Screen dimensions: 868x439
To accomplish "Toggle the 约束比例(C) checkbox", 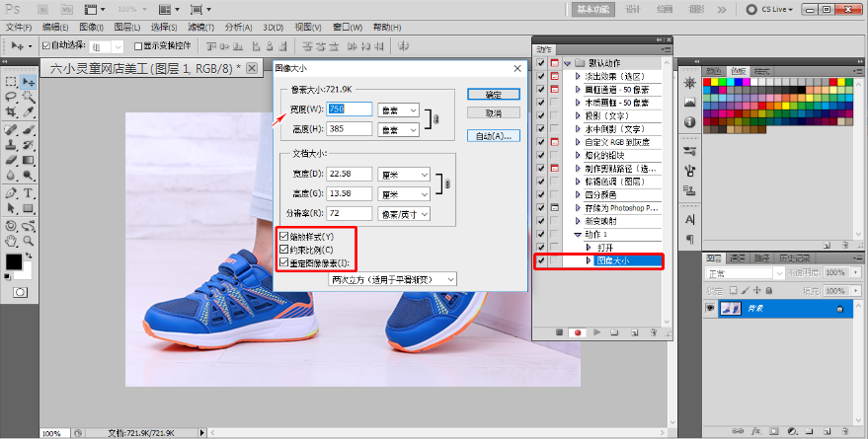I will [x=284, y=250].
